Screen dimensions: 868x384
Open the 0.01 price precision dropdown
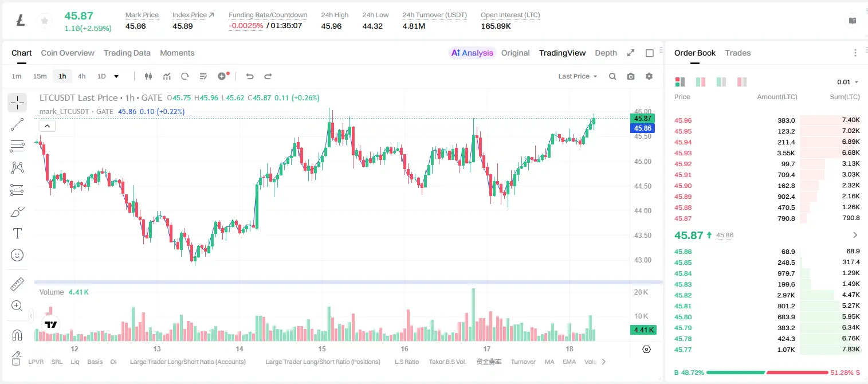[x=848, y=82]
